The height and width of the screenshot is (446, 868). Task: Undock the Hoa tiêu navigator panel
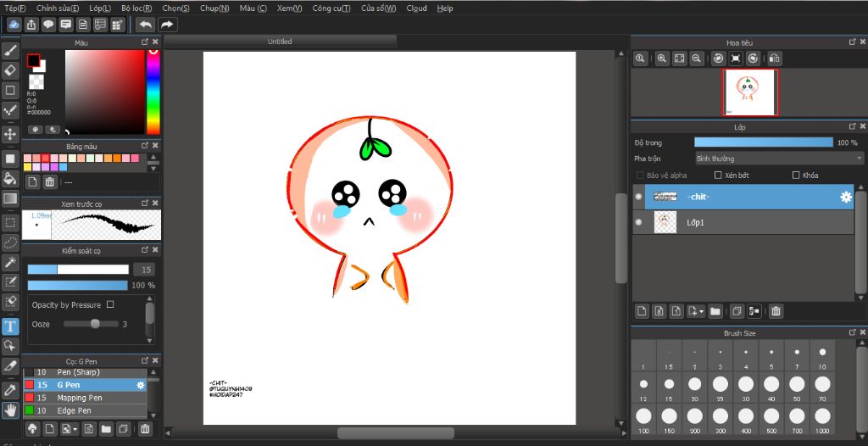[x=853, y=42]
